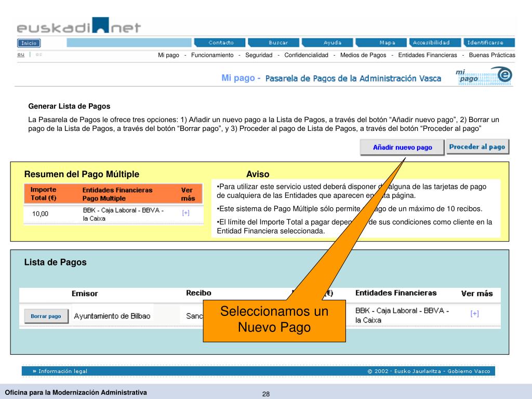Open the Mapa tab
Screen dimensions: 532x399
tap(381, 43)
